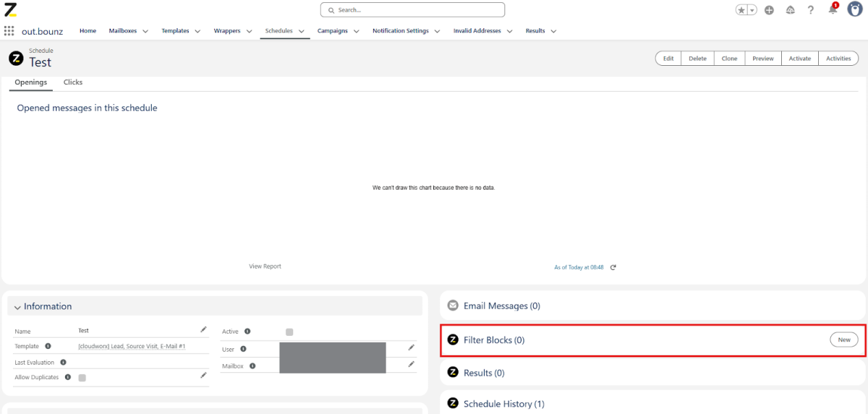Open the favorites list dropdown arrow
Screen dimensions: 868x414
click(752, 10)
